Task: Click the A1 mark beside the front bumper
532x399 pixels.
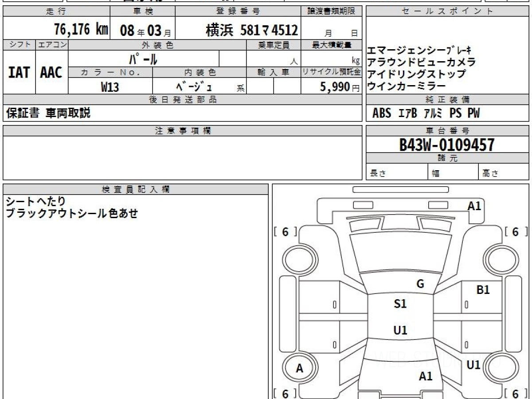Action: pos(474,206)
